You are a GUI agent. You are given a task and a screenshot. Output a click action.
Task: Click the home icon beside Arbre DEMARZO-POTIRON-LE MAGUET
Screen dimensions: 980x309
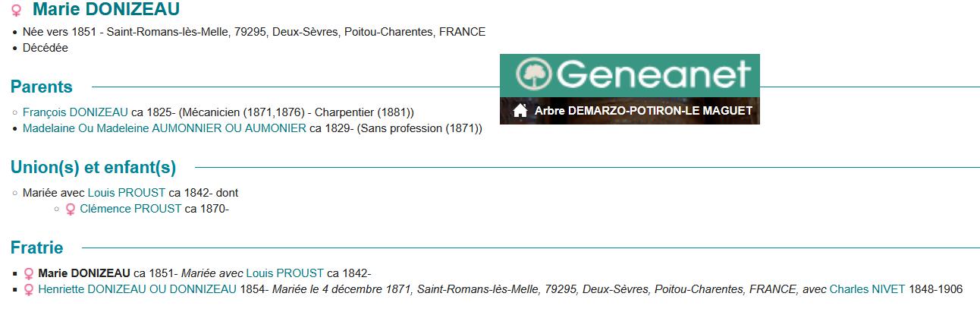[x=520, y=111]
